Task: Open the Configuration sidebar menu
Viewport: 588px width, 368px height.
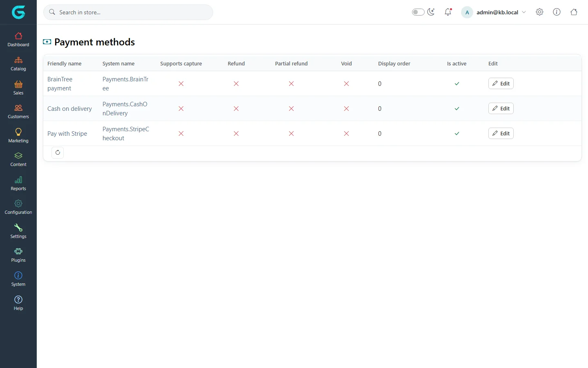Action: 18,207
